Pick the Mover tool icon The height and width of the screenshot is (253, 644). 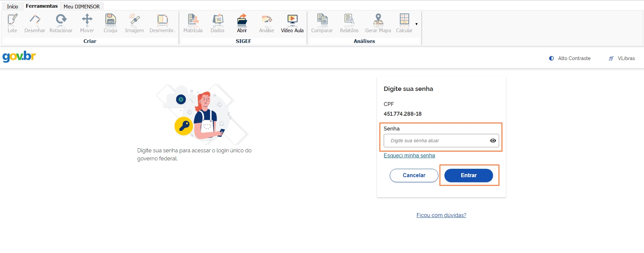(87, 23)
